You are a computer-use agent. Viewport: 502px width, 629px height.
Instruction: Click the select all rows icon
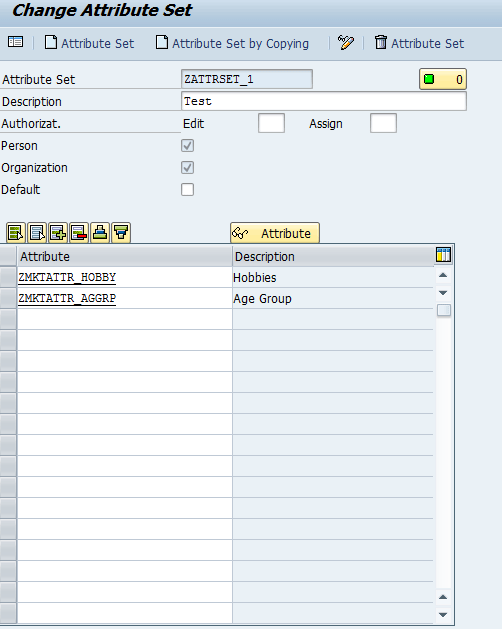tap(16, 233)
